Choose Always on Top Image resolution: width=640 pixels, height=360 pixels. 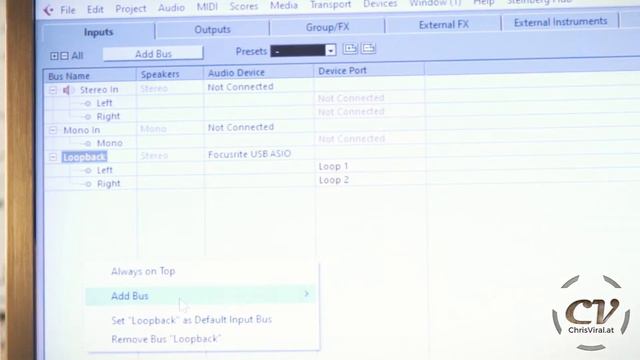[143, 271]
